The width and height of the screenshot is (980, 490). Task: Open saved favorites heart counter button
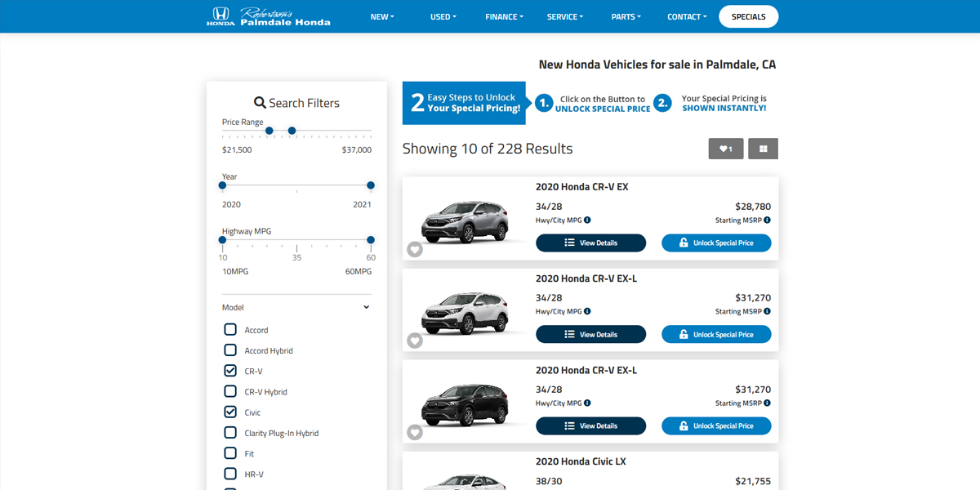coord(726,149)
